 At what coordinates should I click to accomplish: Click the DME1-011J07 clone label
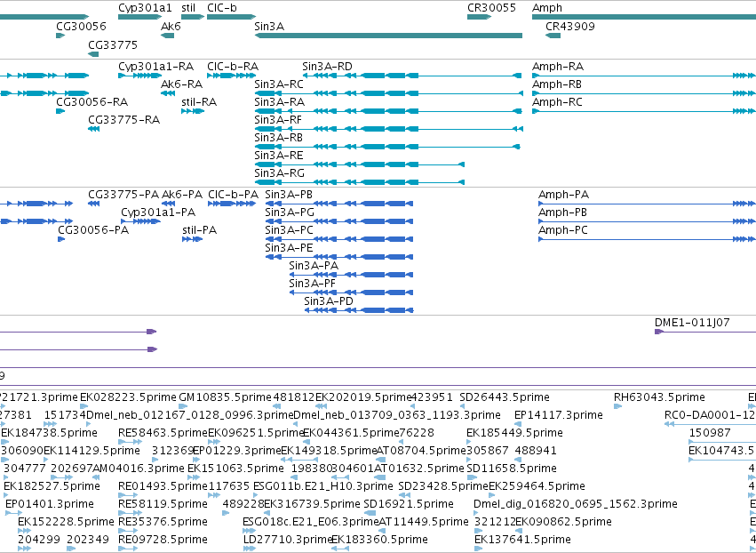pyautogui.click(x=692, y=323)
